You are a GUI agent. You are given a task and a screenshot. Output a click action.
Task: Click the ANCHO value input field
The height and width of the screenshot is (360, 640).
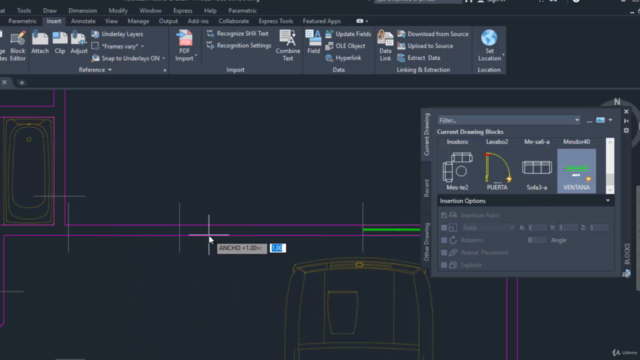tap(278, 248)
